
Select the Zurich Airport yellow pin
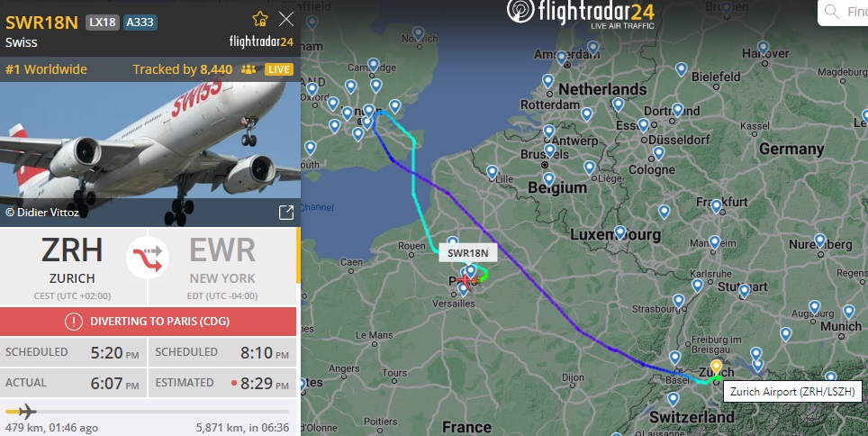click(716, 367)
